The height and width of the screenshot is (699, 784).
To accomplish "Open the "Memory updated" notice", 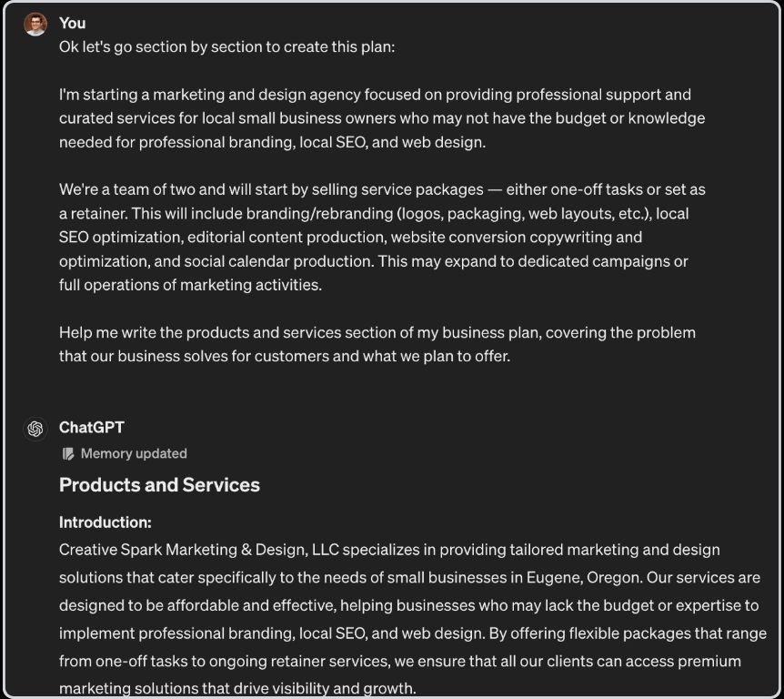I will pyautogui.click(x=133, y=453).
